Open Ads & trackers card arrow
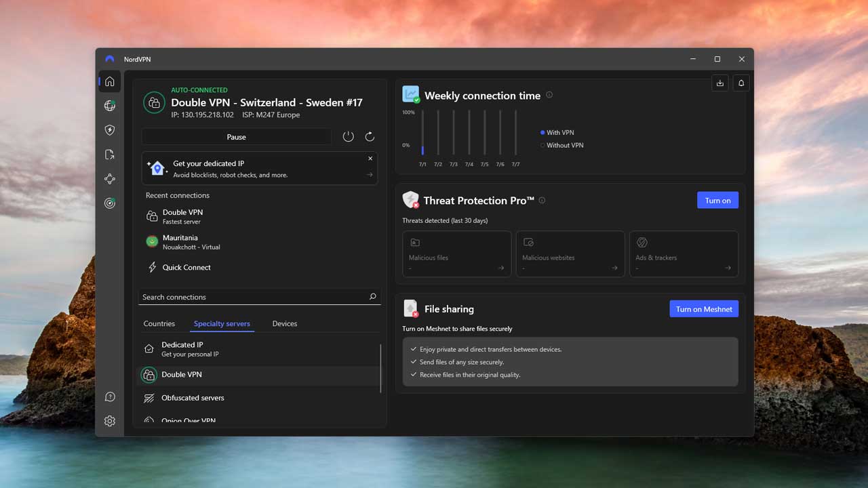 pos(728,268)
